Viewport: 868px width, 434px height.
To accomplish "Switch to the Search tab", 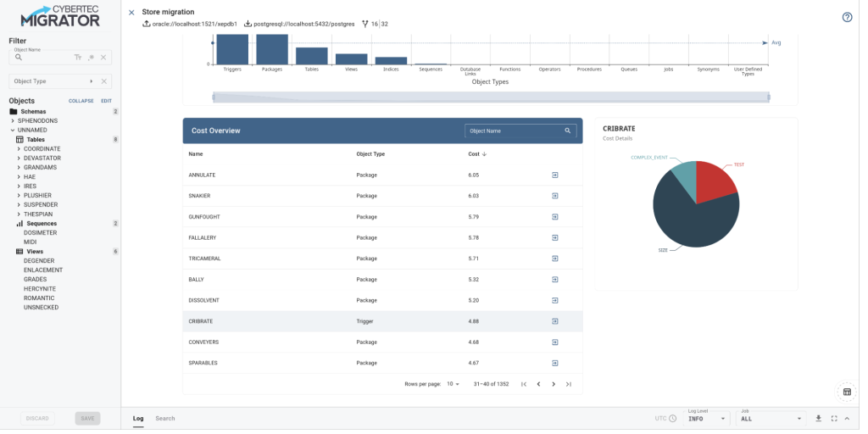I will tap(164, 418).
